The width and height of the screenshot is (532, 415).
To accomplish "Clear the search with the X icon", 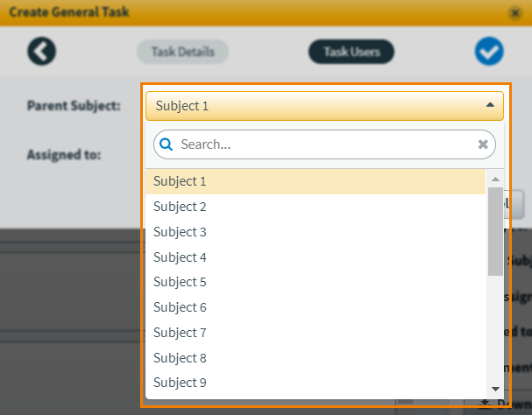I will tap(483, 144).
